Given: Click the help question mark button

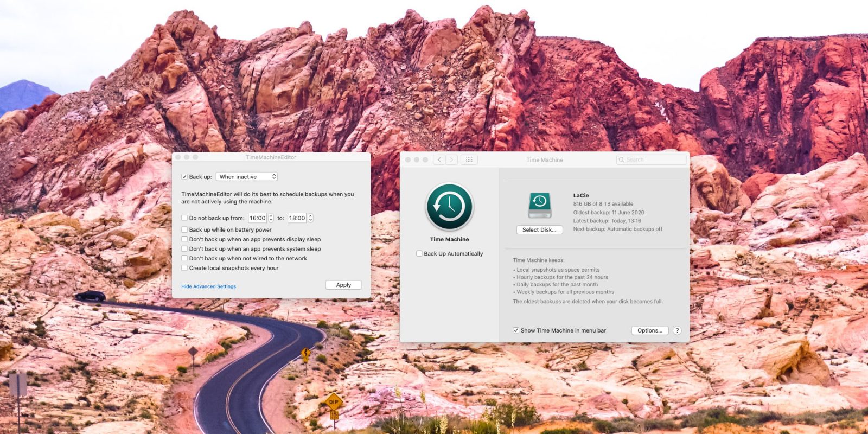Looking at the screenshot, I should [x=676, y=330].
